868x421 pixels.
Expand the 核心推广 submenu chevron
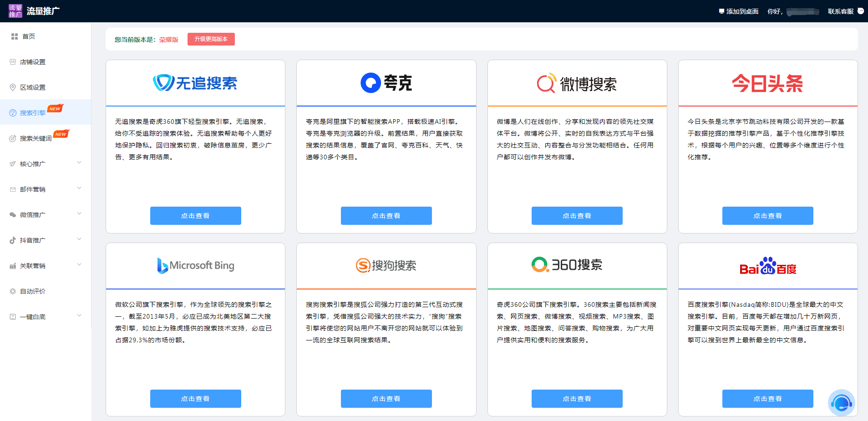[79, 163]
